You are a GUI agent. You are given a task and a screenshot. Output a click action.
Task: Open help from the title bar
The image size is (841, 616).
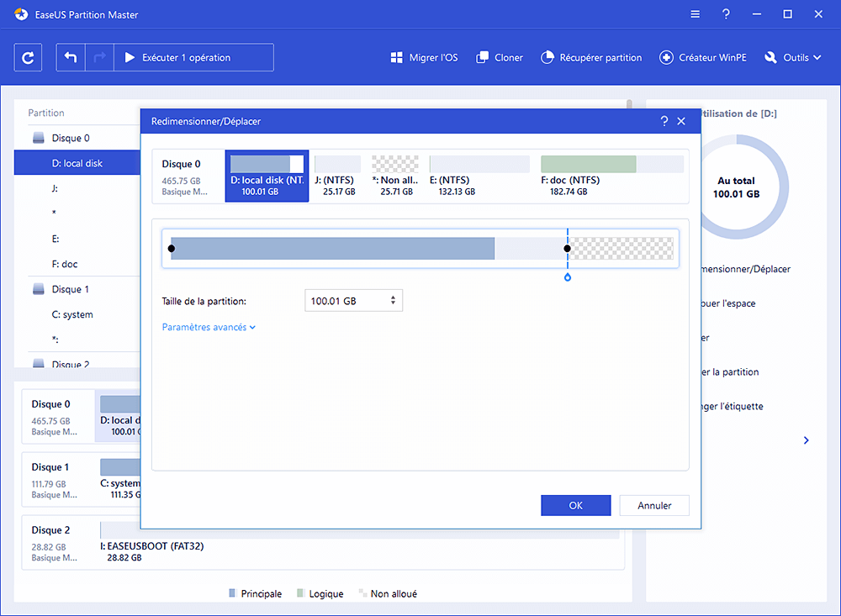click(726, 14)
